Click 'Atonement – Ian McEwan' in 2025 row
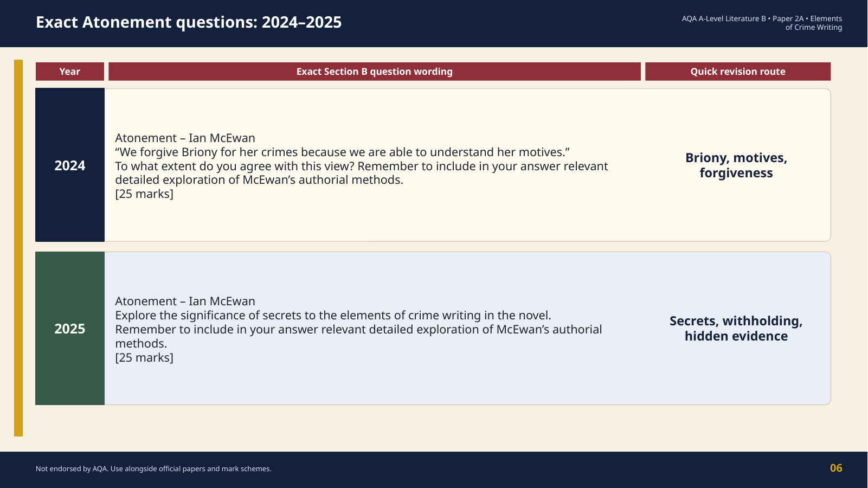 click(x=185, y=301)
